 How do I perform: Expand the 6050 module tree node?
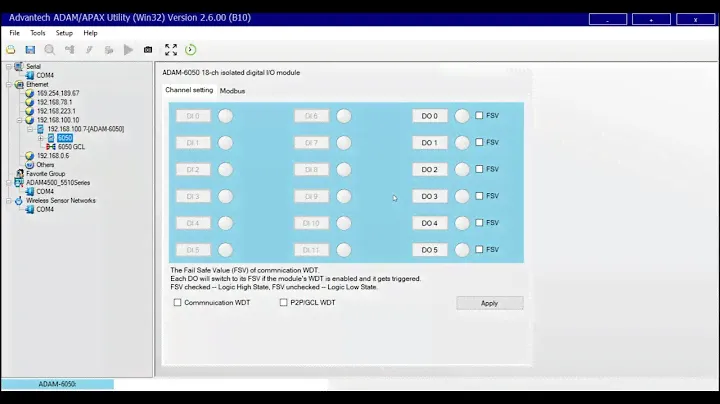click(x=41, y=138)
